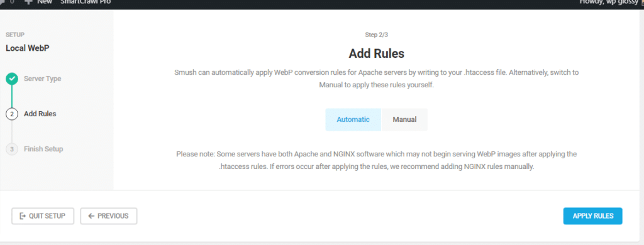Click the Step 2/3 indicator text
This screenshot has width=644, height=245.
coord(377,35)
